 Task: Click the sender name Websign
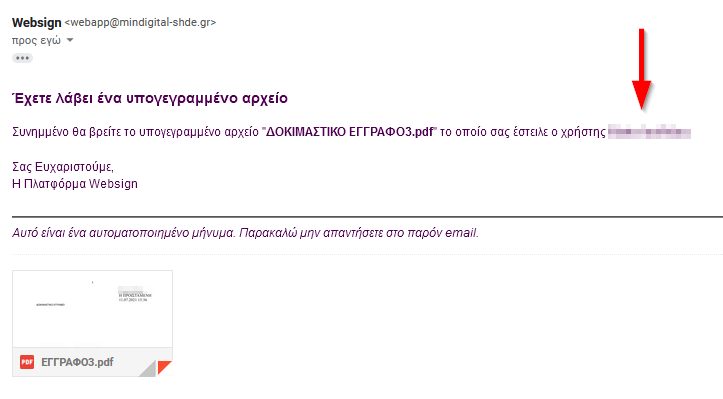point(36,22)
